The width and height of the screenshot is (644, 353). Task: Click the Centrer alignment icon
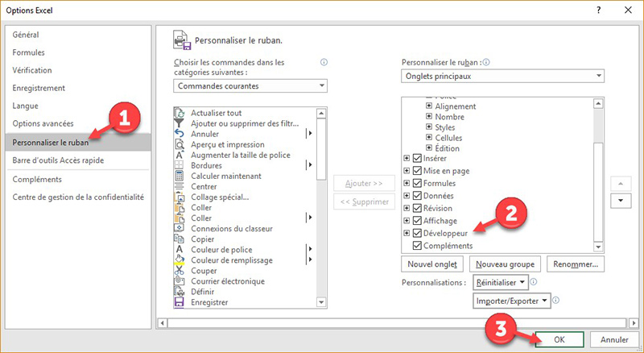click(180, 186)
